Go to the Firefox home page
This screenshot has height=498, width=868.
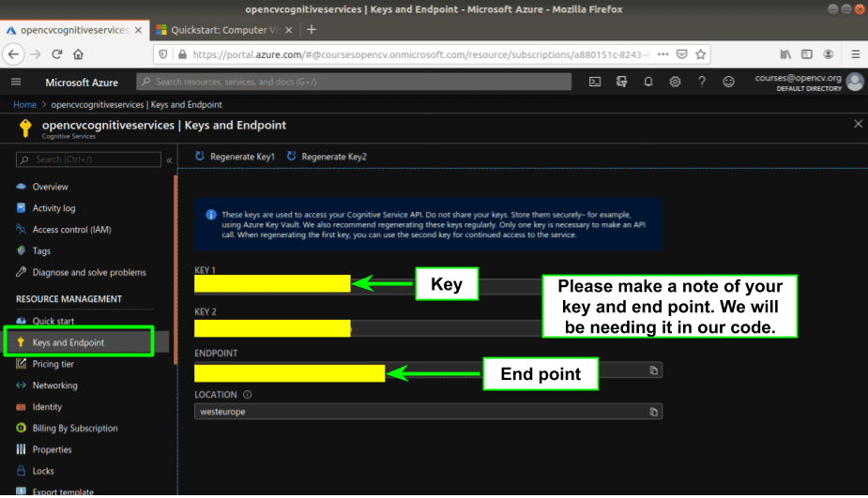[78, 54]
